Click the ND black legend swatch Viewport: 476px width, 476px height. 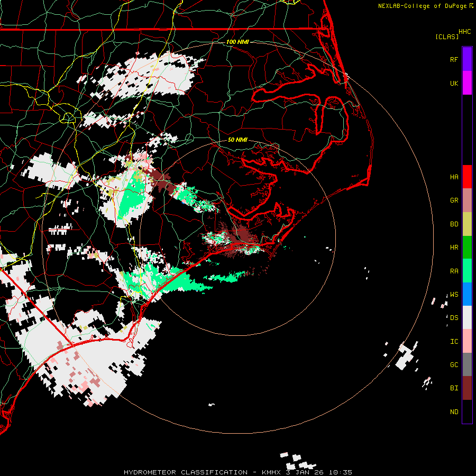coord(467,411)
